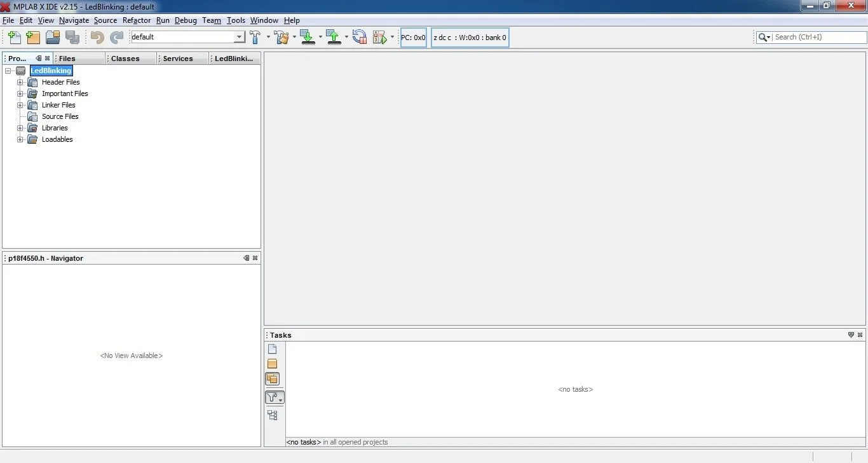Click the Clean and Build icon
Viewport: 868px width, 463px height.
(281, 37)
